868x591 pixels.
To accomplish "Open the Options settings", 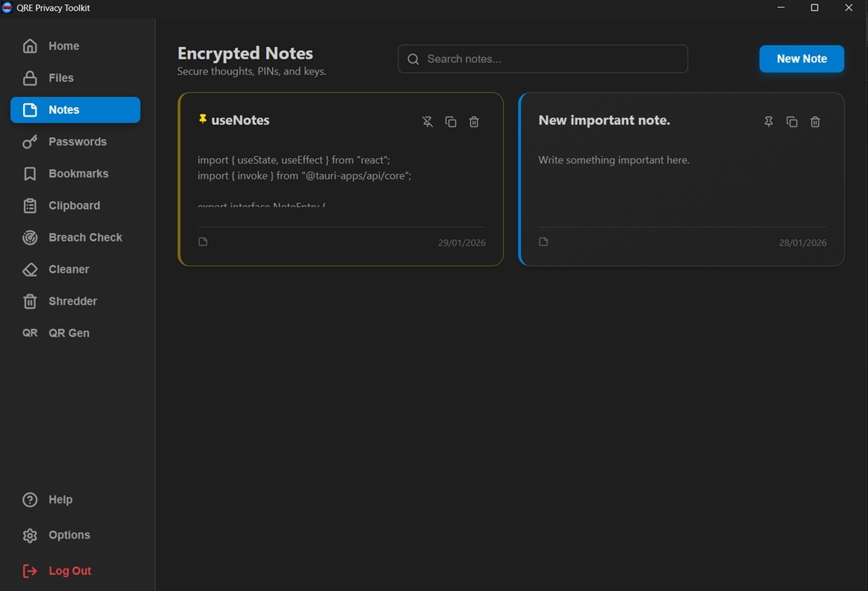I will point(68,534).
